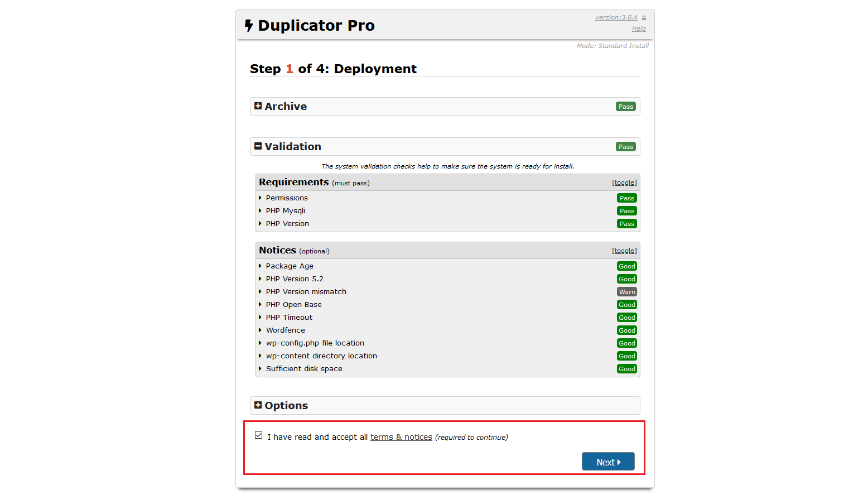Viewport: 868px width, 499px height.
Task: Toggle the Requirements list
Action: (624, 183)
